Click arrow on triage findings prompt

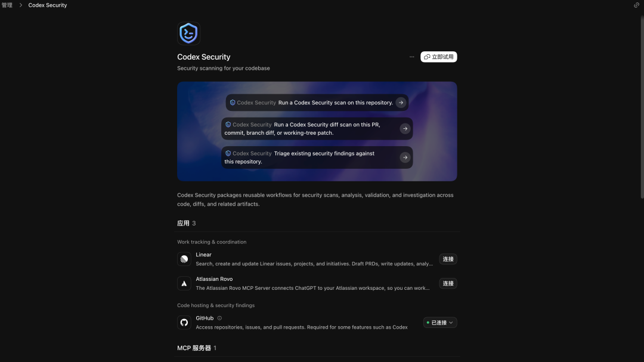point(405,157)
